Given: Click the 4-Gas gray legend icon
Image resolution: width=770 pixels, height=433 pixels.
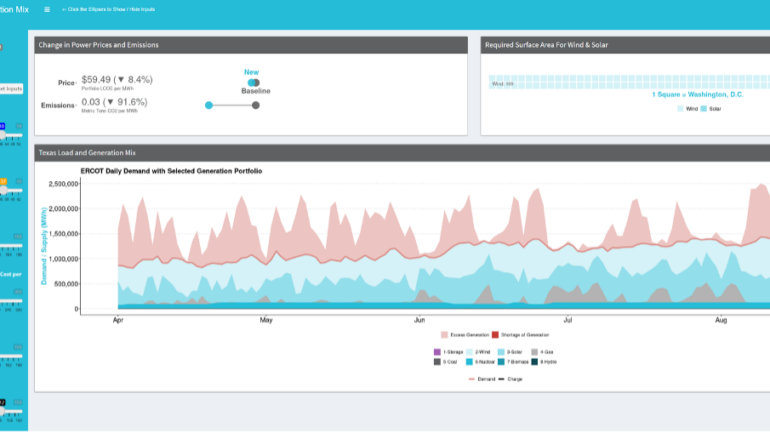Looking at the screenshot, I should pos(534,352).
